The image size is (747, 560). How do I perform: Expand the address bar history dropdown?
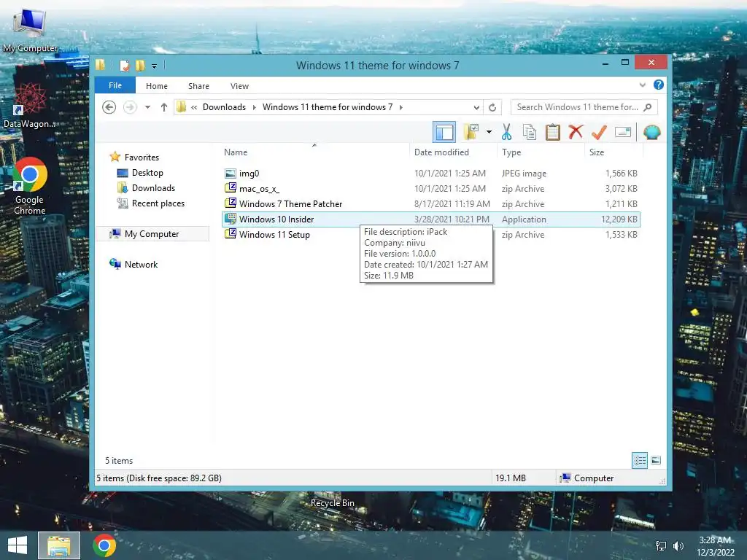click(x=476, y=108)
